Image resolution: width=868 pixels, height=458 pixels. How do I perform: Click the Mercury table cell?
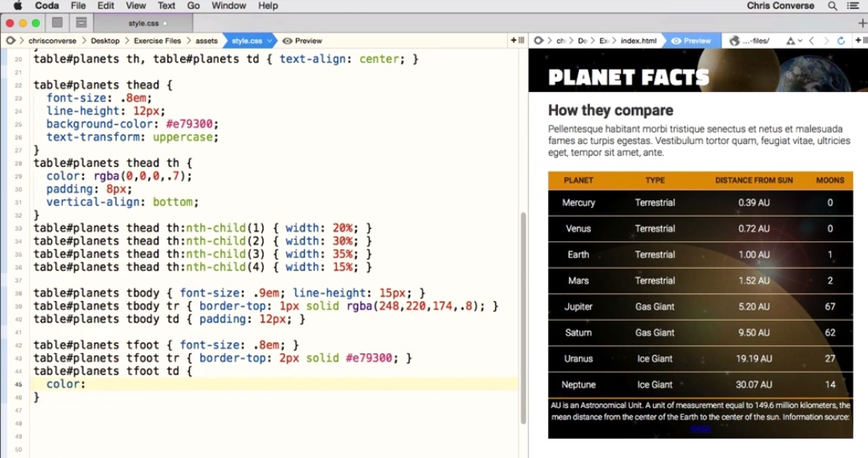pyautogui.click(x=578, y=203)
